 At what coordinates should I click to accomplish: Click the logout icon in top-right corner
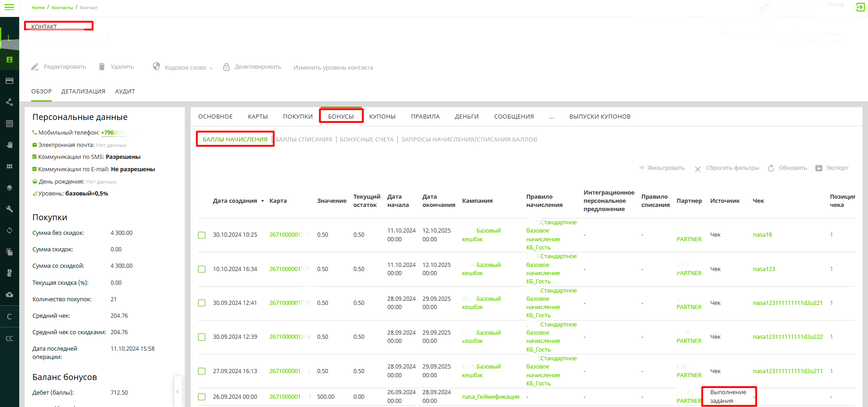click(860, 7)
